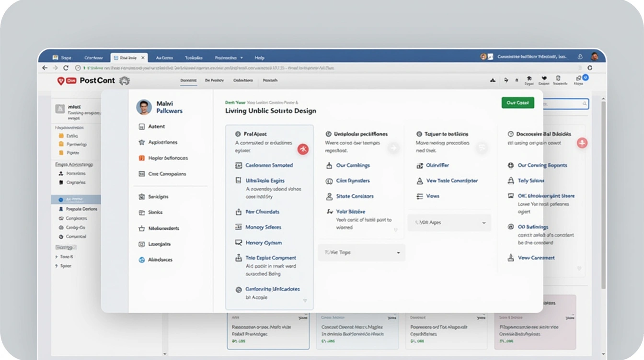Select the highlighted blue-dot sidebar item
Viewport: 644px width, 360px height.
tap(76, 199)
